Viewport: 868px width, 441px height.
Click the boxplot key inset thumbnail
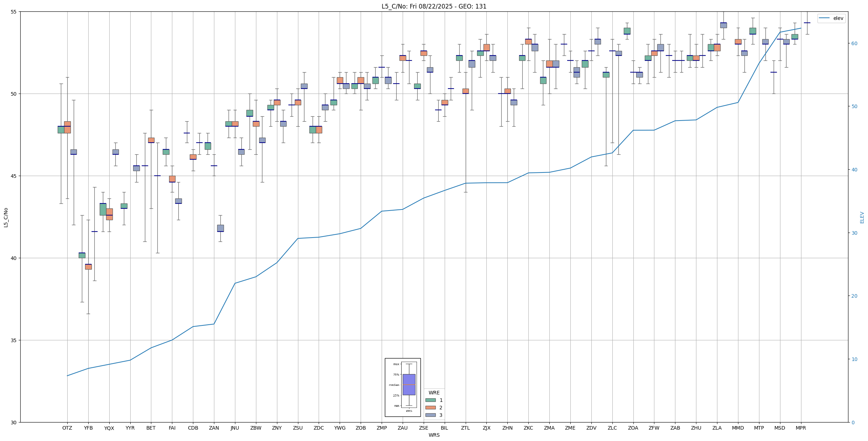point(403,387)
